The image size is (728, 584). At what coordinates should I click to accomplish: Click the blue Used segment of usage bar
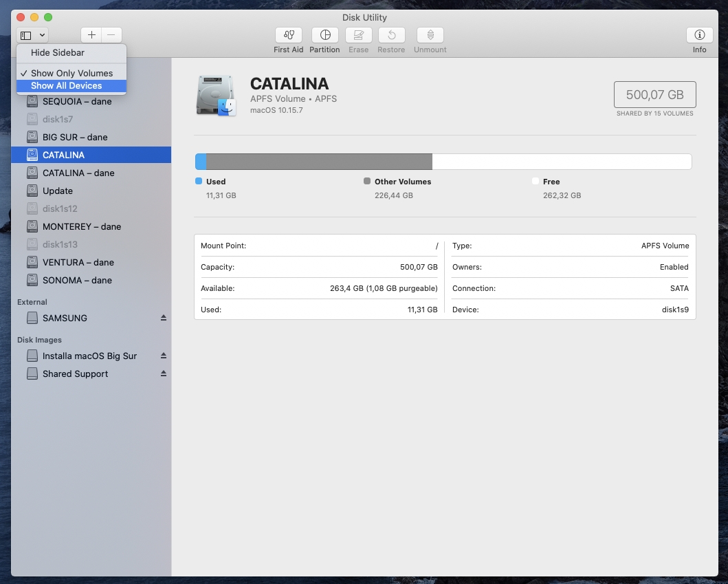coord(201,162)
